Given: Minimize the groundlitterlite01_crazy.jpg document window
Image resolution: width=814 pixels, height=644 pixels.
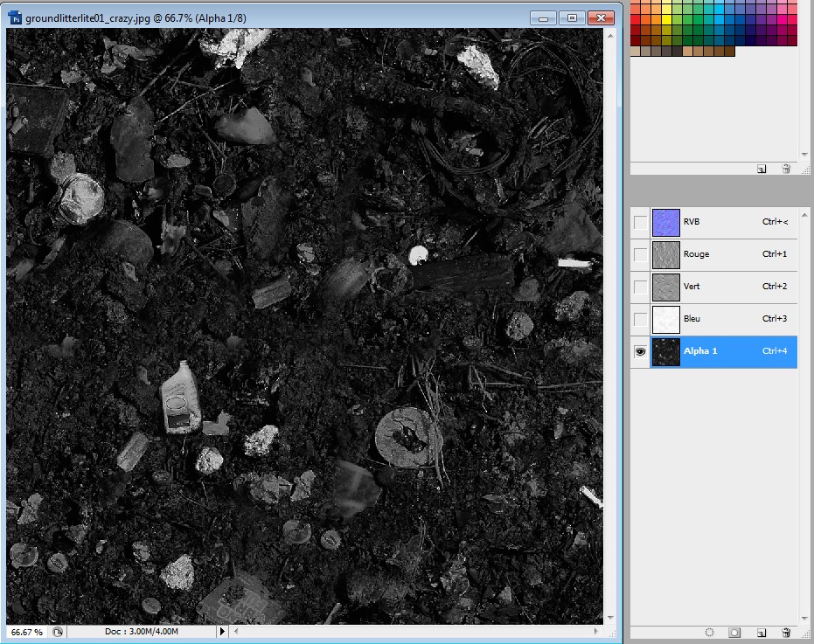Looking at the screenshot, I should 544,18.
